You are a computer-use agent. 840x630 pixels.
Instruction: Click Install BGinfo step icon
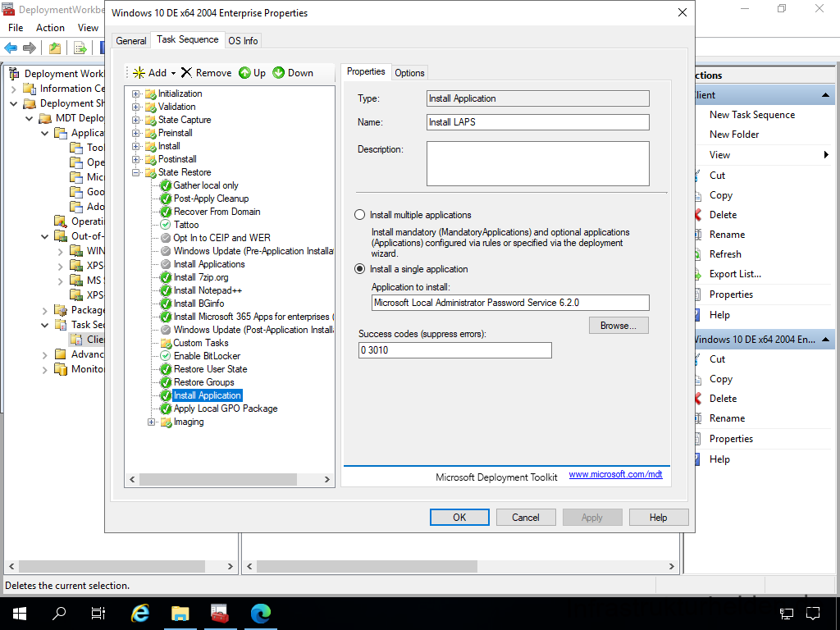(x=166, y=304)
